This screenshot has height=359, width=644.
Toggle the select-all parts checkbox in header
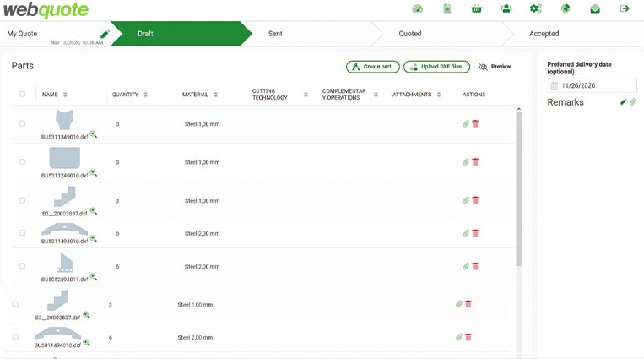pyautogui.click(x=23, y=95)
